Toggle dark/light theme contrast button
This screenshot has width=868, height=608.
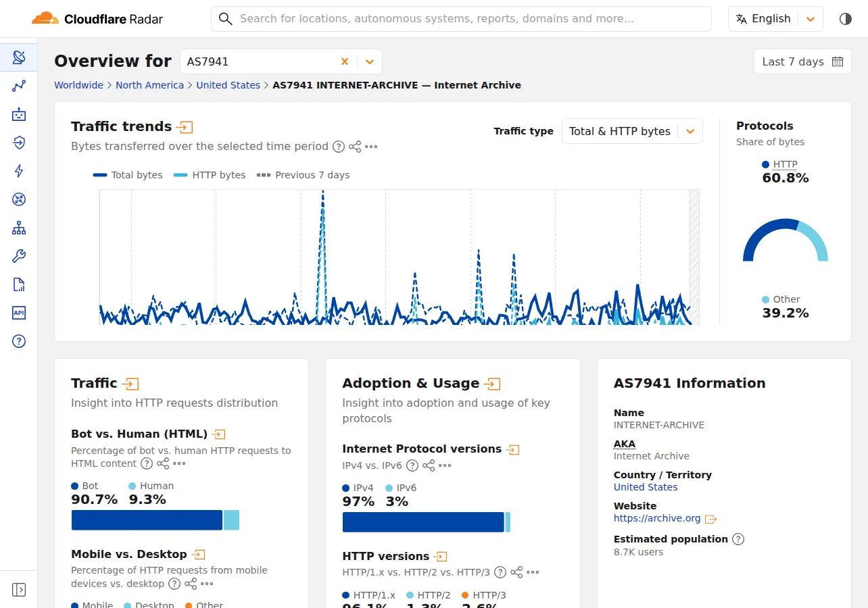click(846, 19)
